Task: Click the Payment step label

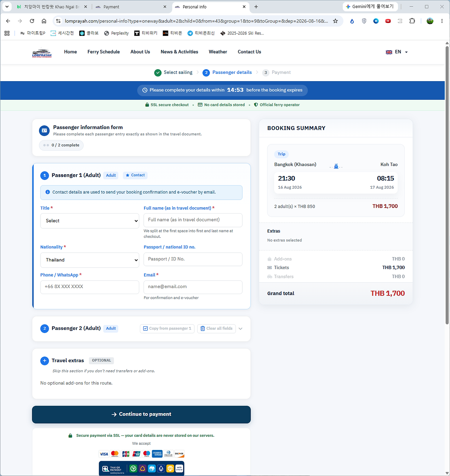Action: [x=281, y=72]
